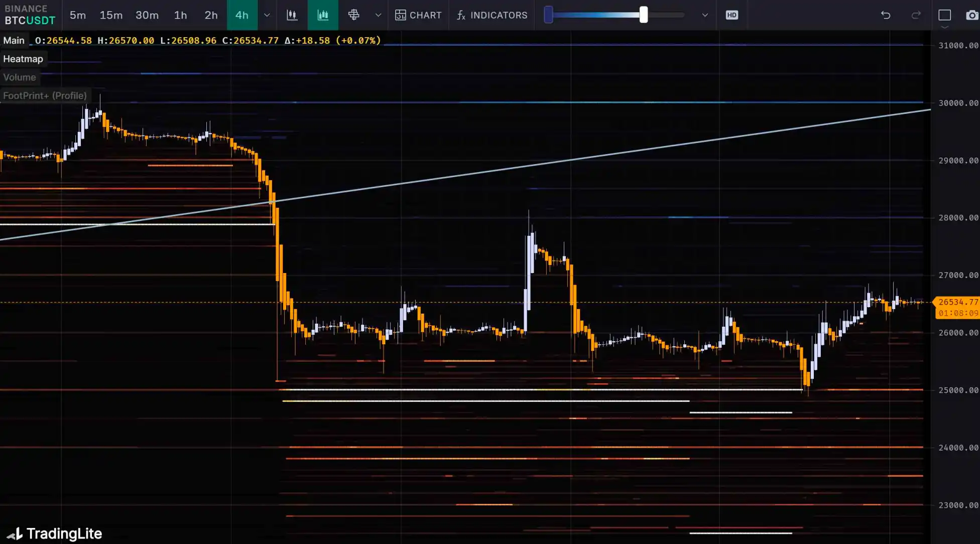Click the BTCUSDT symbol selector
The height and width of the screenshot is (544, 980).
(30, 21)
